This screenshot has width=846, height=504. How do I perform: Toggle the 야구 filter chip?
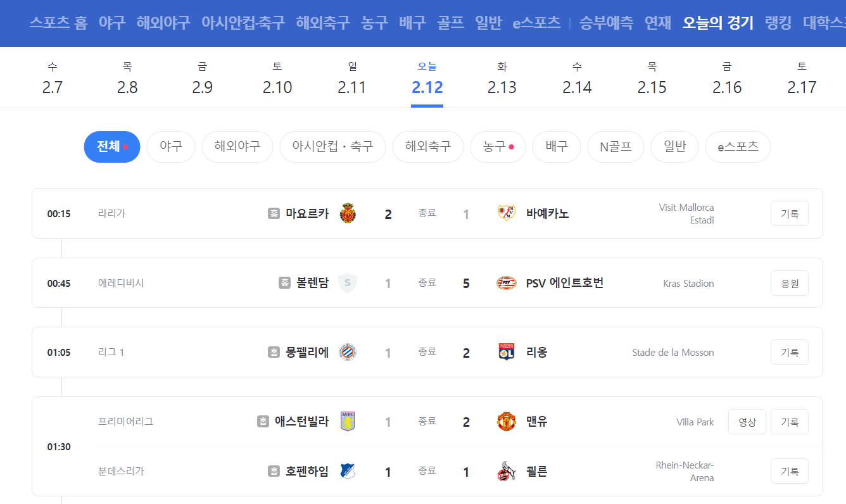tap(171, 146)
